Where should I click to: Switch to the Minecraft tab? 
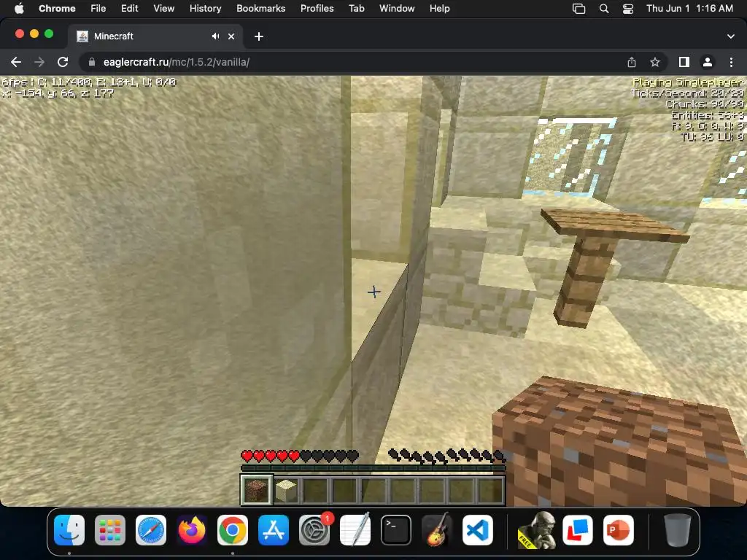coord(155,36)
